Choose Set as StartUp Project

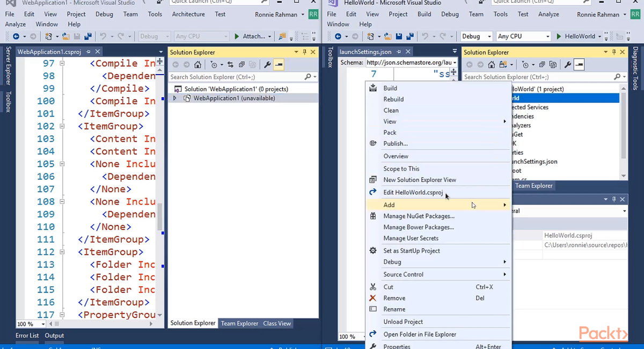pos(437,251)
